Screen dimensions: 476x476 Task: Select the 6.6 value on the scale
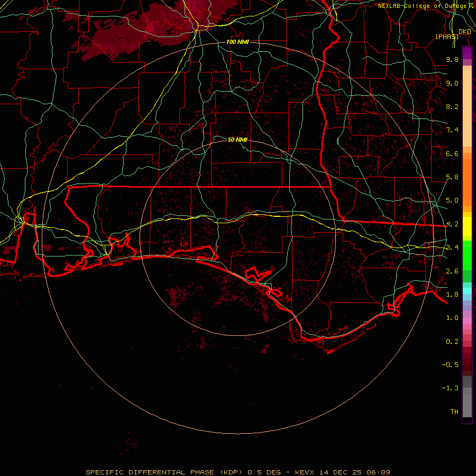[x=452, y=153]
